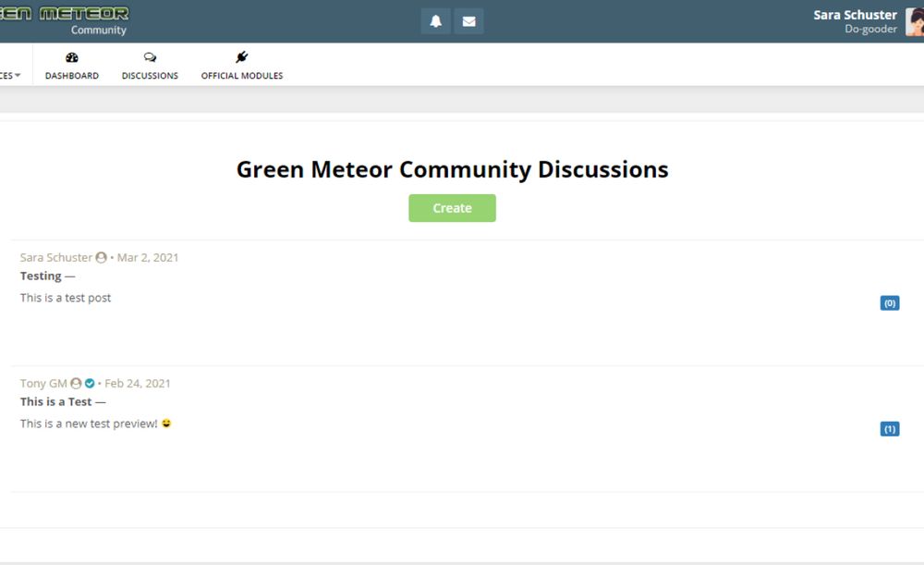Screen dimensions: 924x565
Task: Open the Discussions tab
Action: click(x=150, y=66)
